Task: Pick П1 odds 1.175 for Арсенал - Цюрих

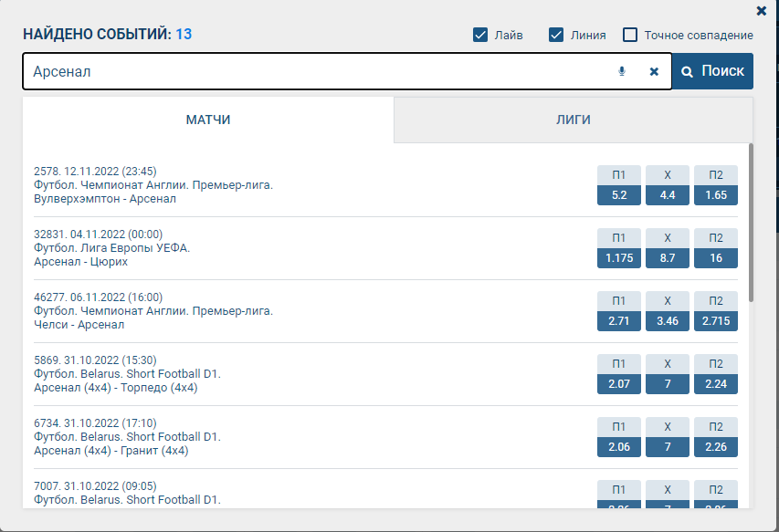Action: (619, 258)
